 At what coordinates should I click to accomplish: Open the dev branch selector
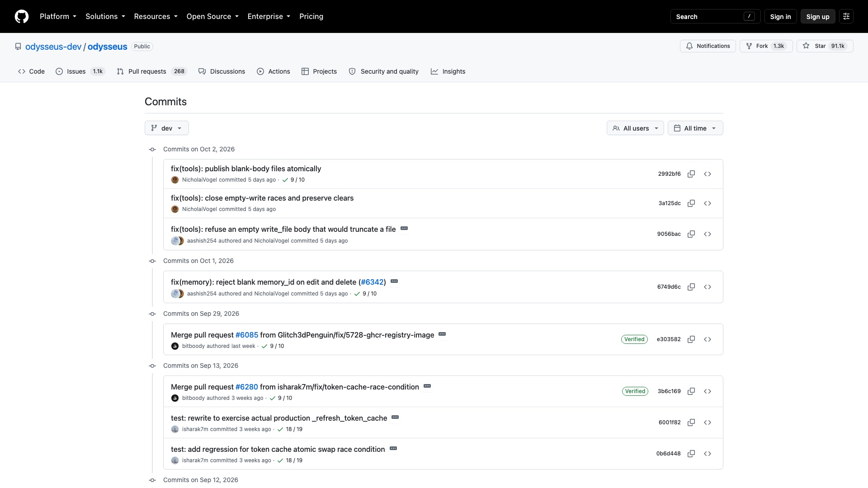coord(167,128)
